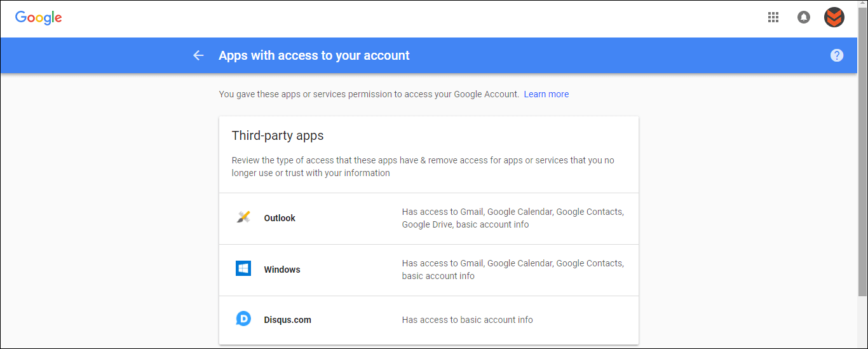868x349 pixels.
Task: Open the account profile avatar
Action: coord(834,17)
